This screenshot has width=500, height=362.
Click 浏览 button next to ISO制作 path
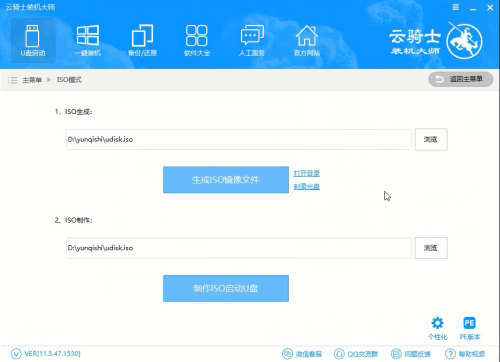(431, 248)
